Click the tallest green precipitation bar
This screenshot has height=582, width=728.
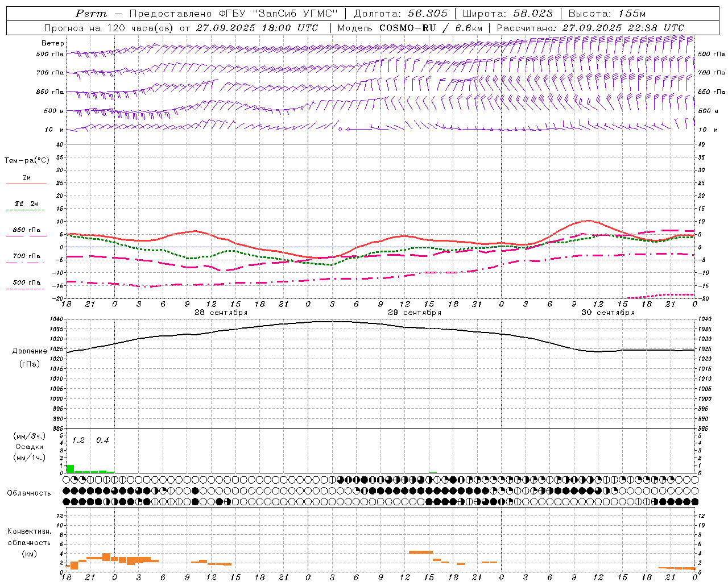click(70, 469)
